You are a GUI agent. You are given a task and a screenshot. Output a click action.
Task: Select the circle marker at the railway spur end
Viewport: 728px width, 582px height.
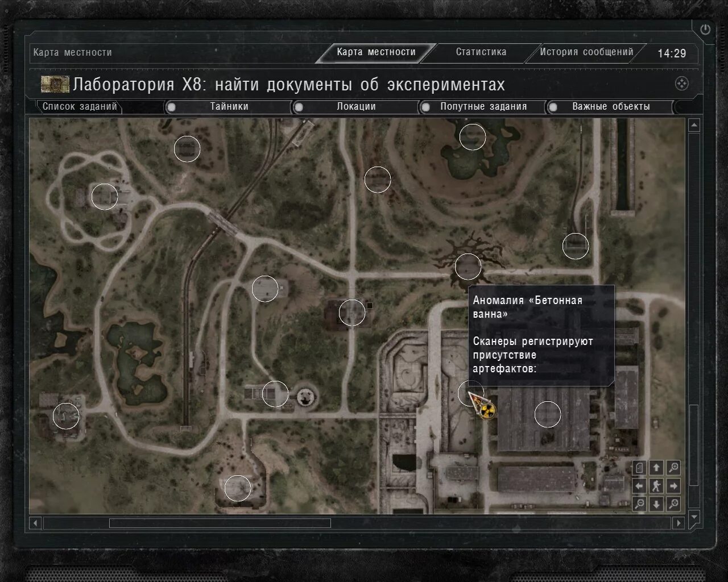pyautogui.click(x=576, y=246)
